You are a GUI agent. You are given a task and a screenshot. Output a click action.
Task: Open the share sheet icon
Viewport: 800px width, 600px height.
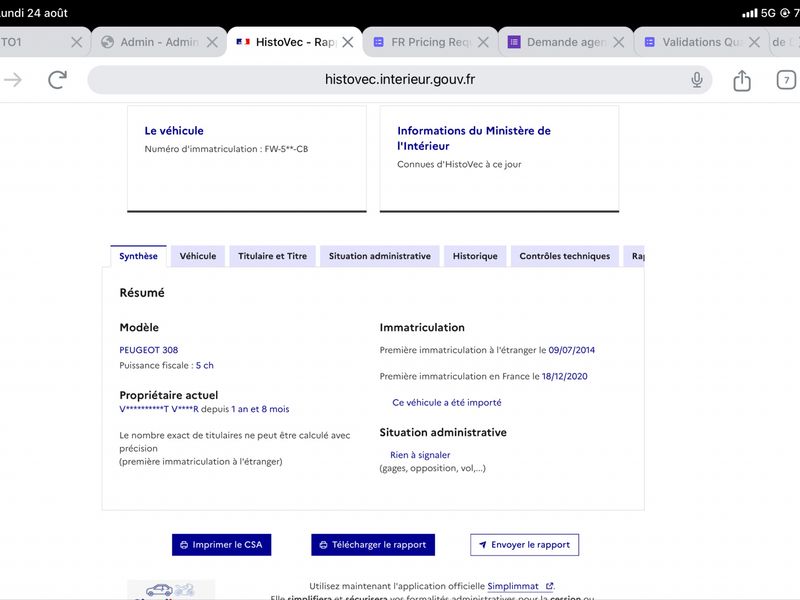click(742, 80)
